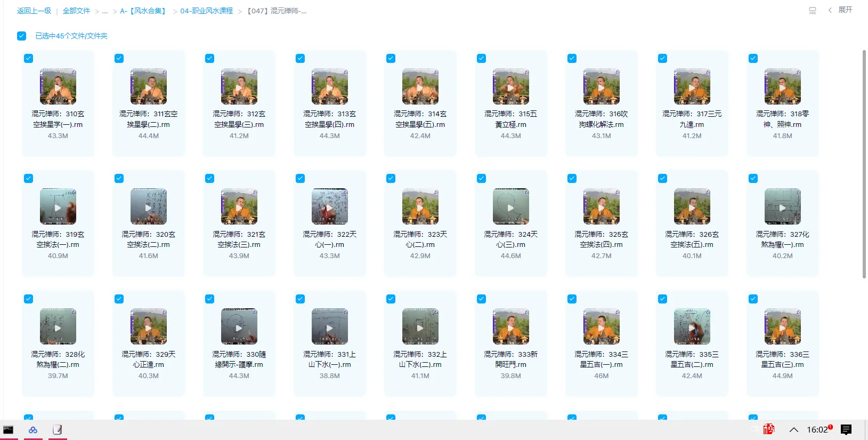The width and height of the screenshot is (868, 440).
Task: Uncheck the select-all 已选中45个文件 checkbox
Action: pyautogui.click(x=21, y=36)
